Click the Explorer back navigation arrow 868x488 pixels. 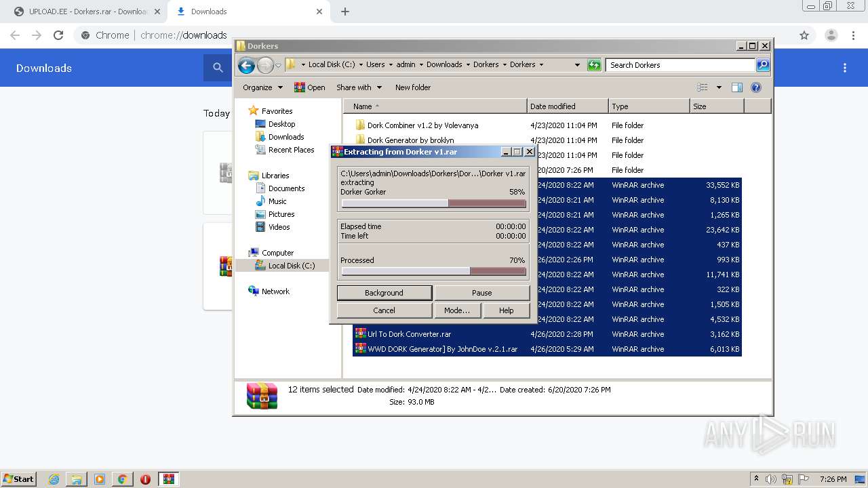click(246, 65)
